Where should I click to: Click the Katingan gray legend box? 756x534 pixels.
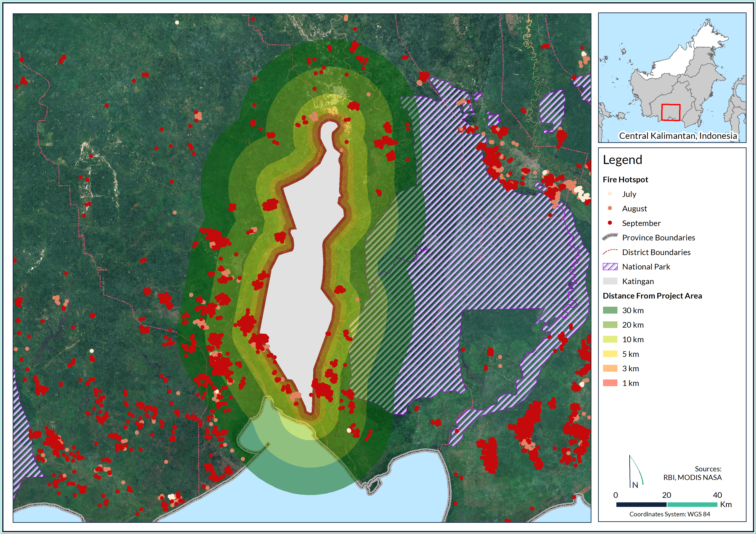click(610, 281)
